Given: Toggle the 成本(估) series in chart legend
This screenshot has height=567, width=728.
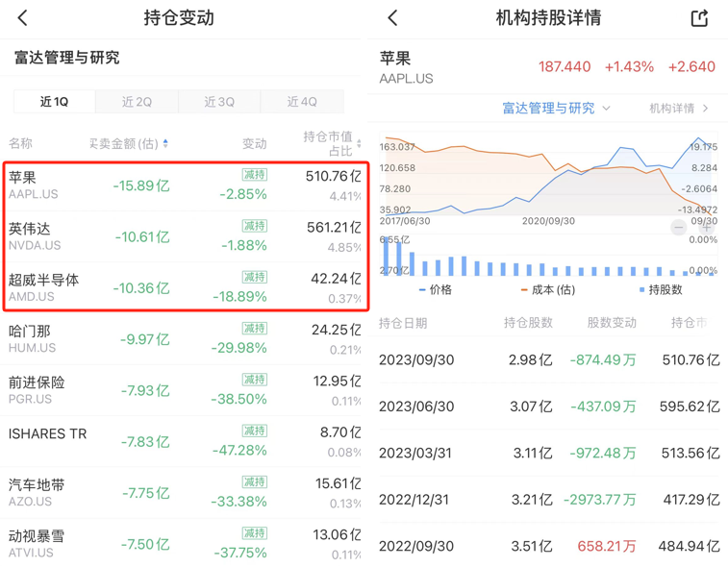Looking at the screenshot, I should (x=547, y=289).
